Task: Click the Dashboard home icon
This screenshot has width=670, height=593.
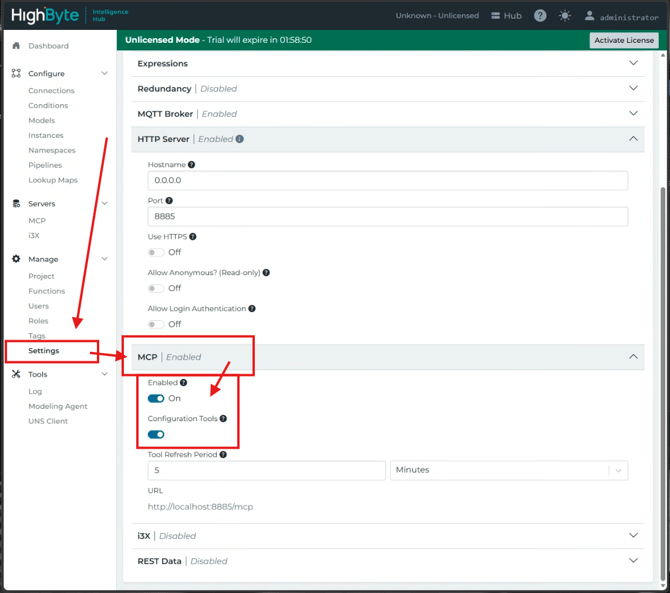Action: click(x=16, y=45)
